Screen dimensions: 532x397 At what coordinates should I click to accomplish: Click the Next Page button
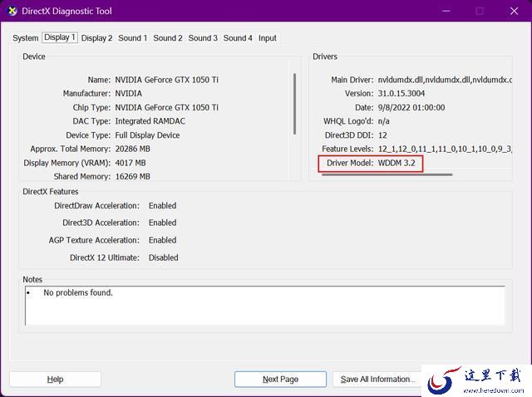point(280,379)
